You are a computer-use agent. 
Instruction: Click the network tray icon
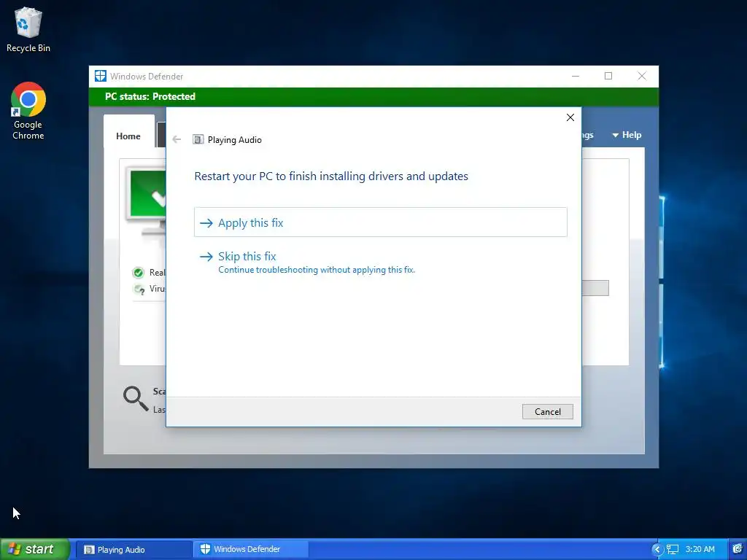pos(672,550)
